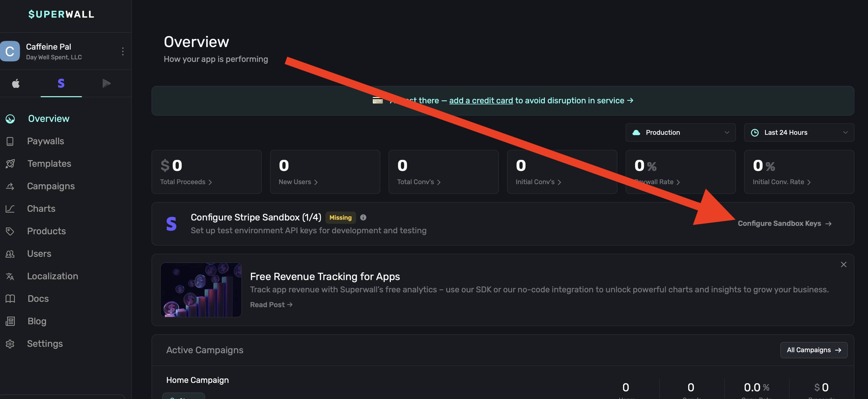Switch to the Apple platform tab
This screenshot has height=399, width=868.
pos(16,83)
